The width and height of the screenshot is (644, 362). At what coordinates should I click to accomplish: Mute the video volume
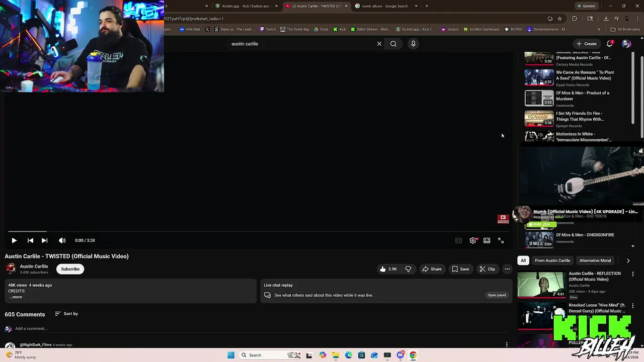[x=62, y=240]
